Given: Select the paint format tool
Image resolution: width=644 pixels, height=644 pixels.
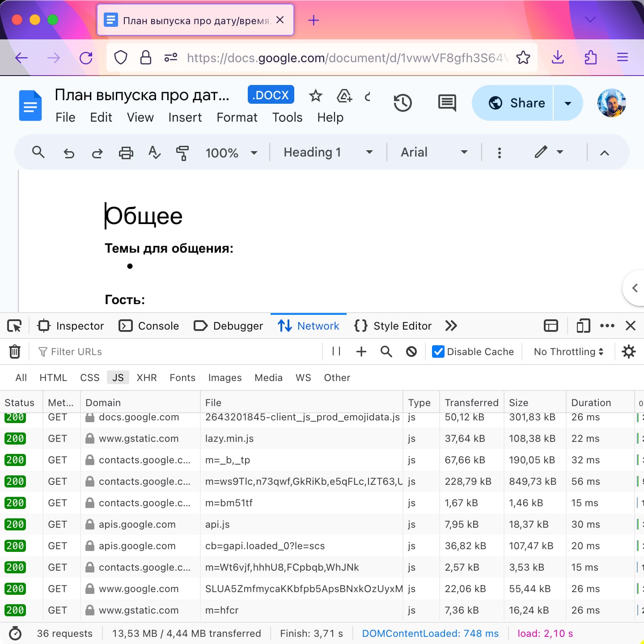Looking at the screenshot, I should point(183,153).
